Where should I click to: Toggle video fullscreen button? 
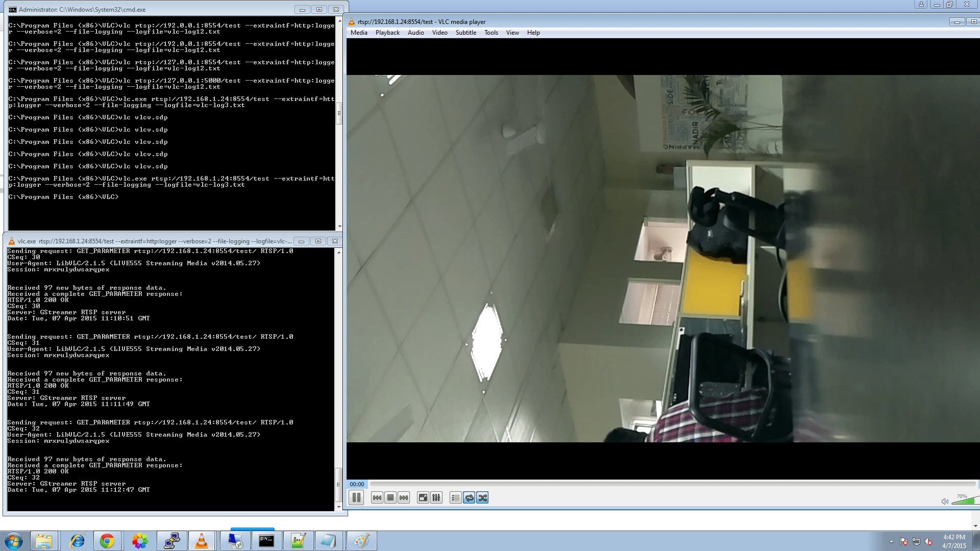coord(423,497)
